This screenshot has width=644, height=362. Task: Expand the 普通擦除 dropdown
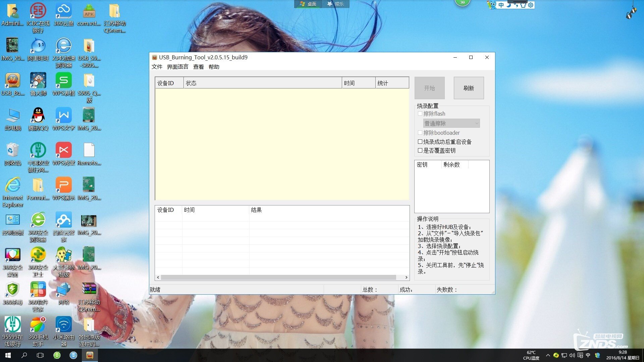pos(451,123)
